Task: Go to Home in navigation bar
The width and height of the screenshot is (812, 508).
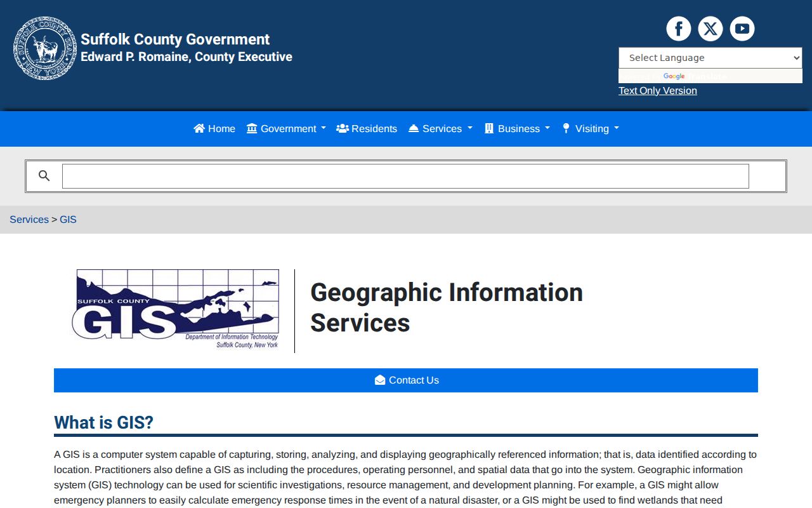Action: coord(214,128)
